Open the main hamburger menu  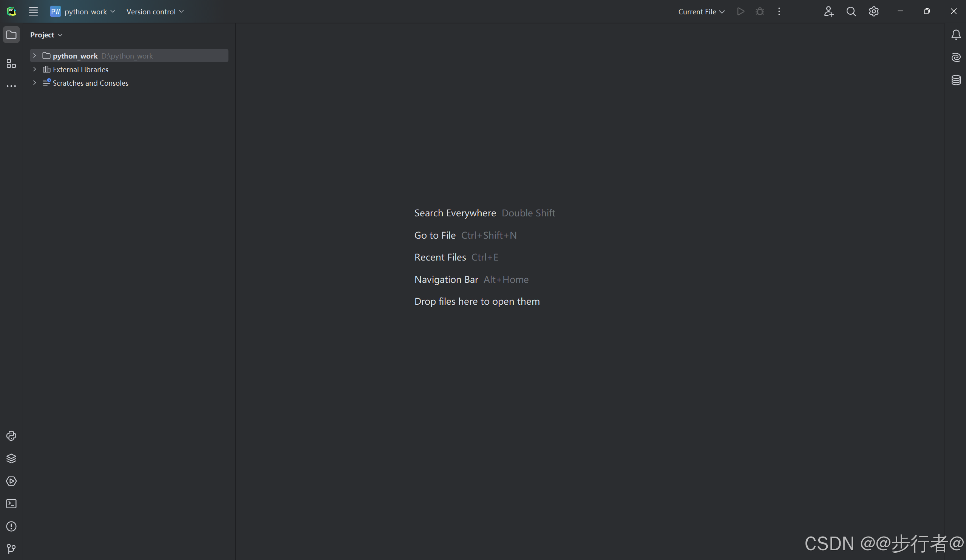33,11
